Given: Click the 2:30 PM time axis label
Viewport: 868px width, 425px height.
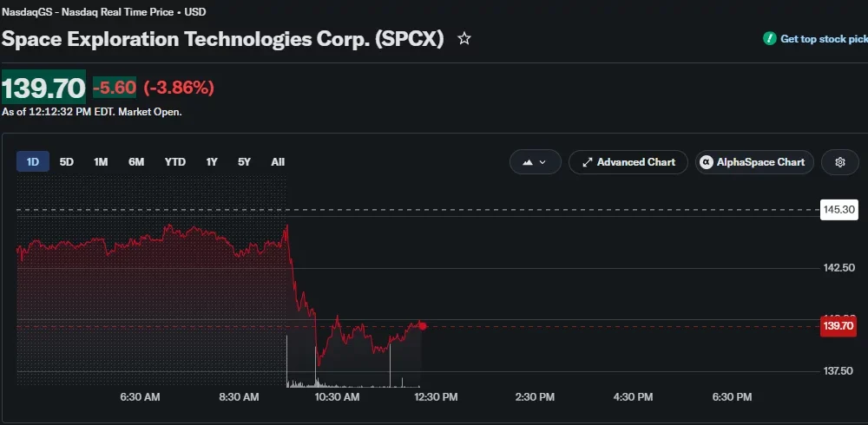Looking at the screenshot, I should pyautogui.click(x=534, y=396).
